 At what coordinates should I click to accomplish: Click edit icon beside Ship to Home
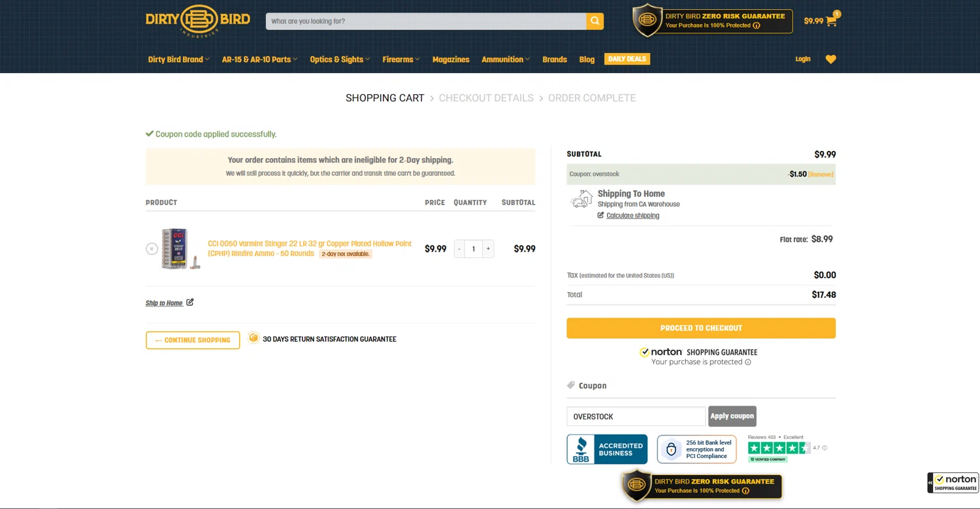[x=190, y=302]
